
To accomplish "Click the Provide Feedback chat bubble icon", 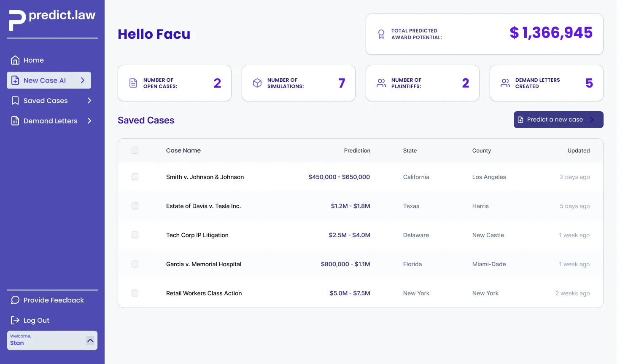I will click(x=15, y=300).
